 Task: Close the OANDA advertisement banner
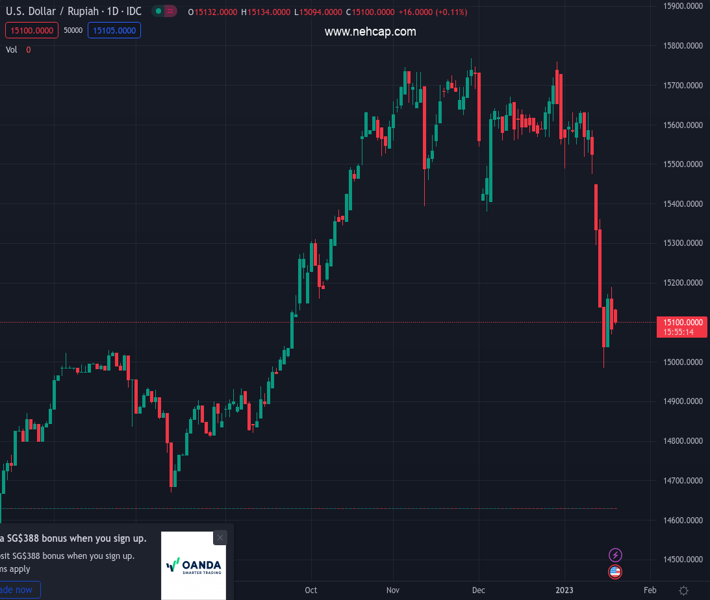[220, 538]
